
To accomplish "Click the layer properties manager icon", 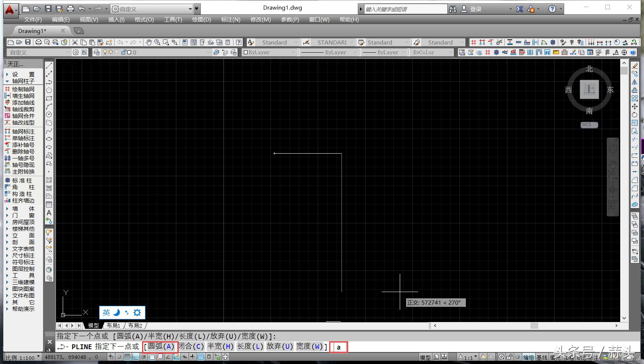I will (97, 52).
